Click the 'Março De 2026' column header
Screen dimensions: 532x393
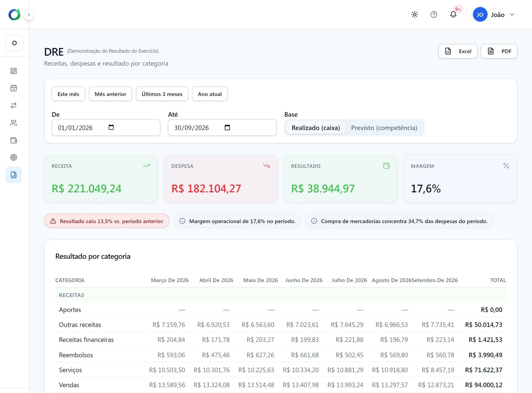(x=170, y=280)
